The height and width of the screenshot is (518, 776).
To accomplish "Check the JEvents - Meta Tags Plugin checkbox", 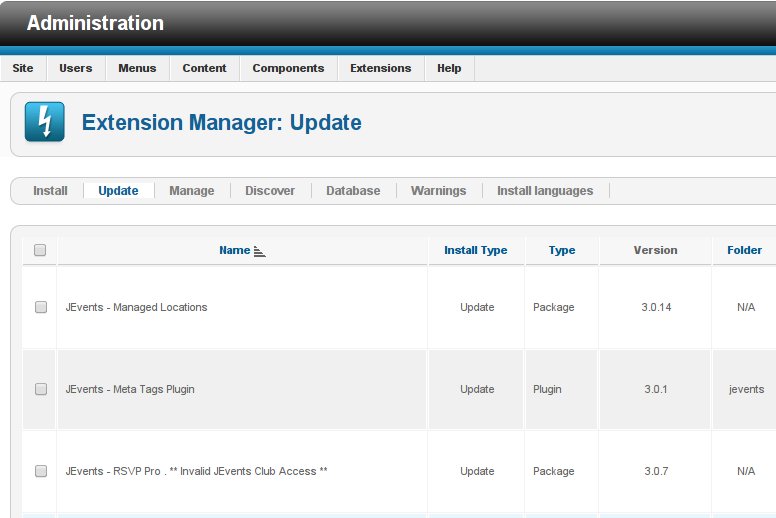I will coord(41,389).
